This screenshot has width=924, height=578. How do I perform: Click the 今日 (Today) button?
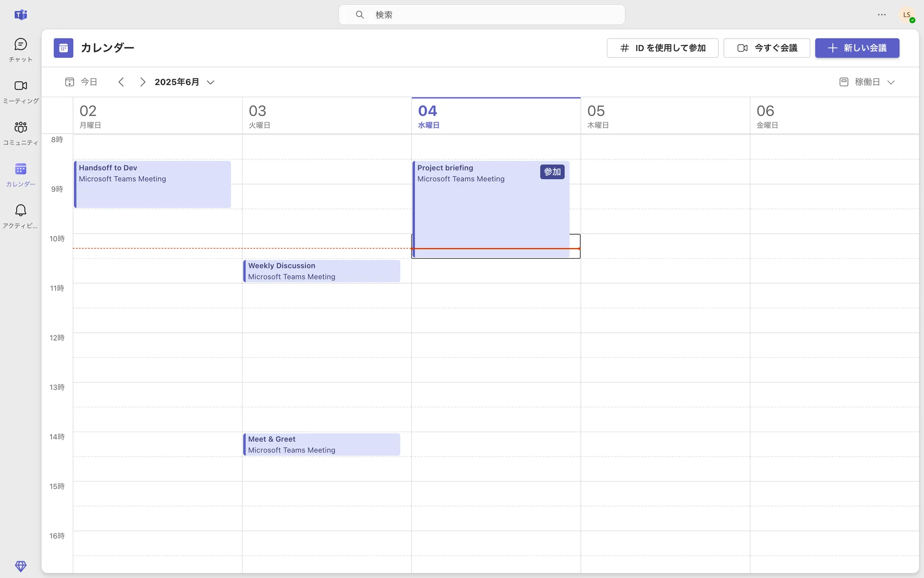tap(81, 82)
